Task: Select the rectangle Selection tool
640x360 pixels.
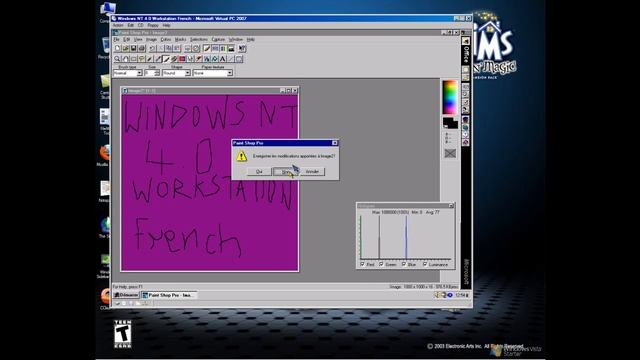Action: coord(133,59)
